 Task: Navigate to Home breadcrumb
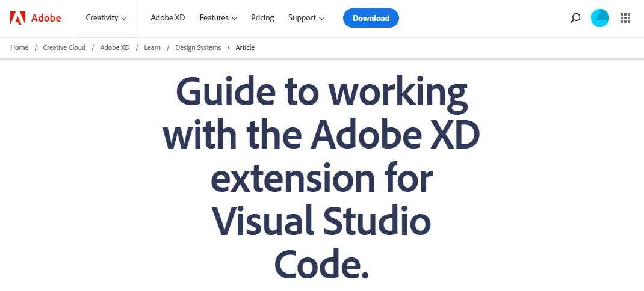tap(19, 47)
